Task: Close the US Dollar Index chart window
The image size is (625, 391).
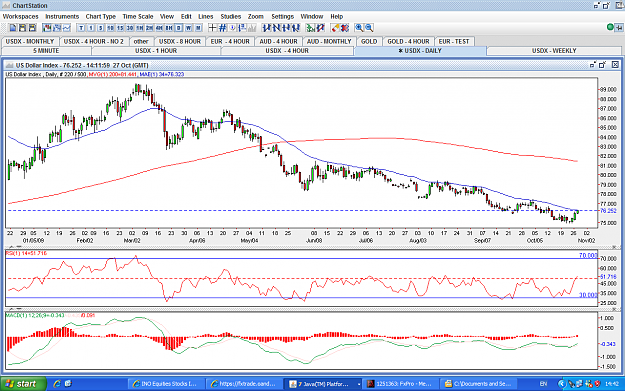Action: 615,65
